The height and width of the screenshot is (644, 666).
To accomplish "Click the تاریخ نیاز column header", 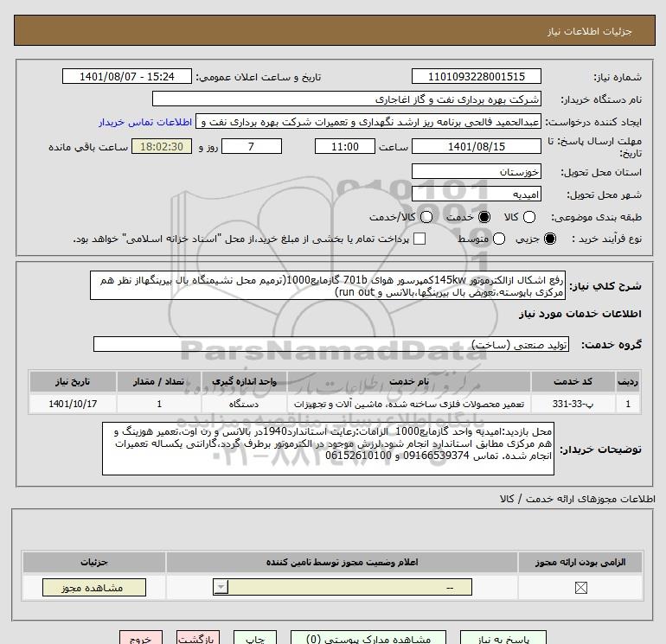I will tap(73, 381).
